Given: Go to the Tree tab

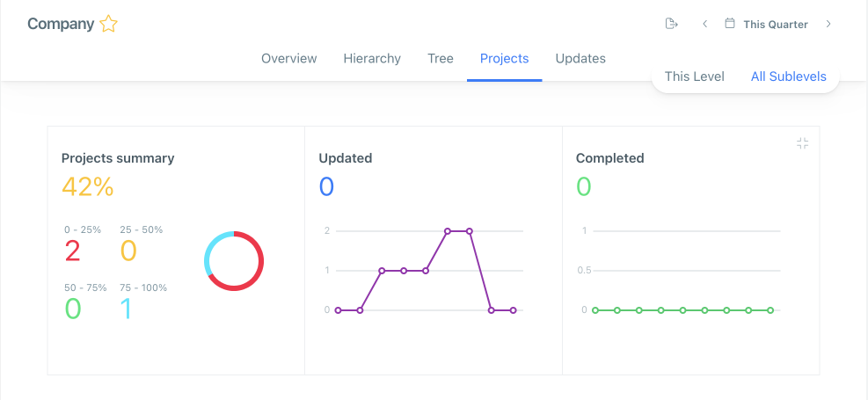Looking at the screenshot, I should click(x=441, y=59).
